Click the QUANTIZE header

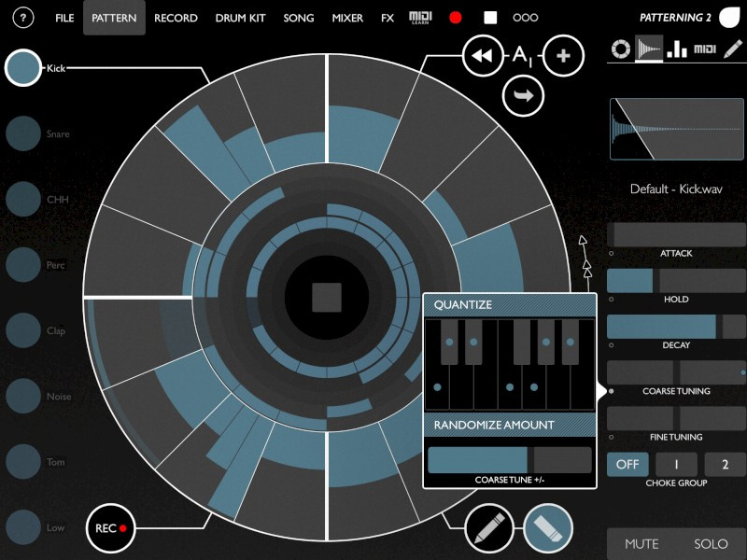coord(510,305)
